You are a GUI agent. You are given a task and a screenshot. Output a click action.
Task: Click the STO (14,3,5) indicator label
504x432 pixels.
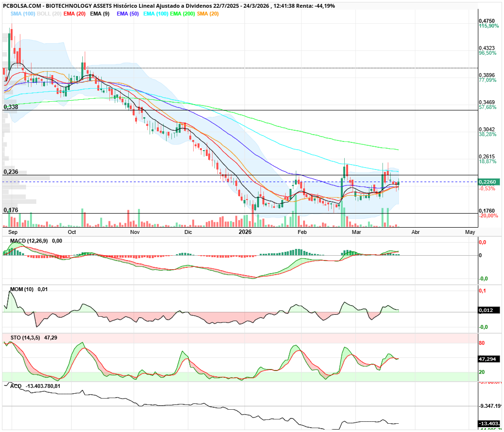click(x=25, y=337)
